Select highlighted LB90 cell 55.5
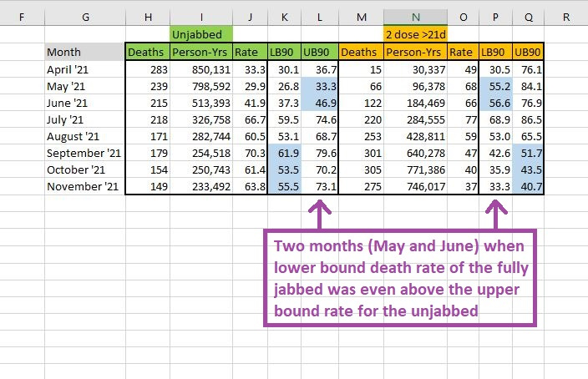588x379 pixels. 284,186
